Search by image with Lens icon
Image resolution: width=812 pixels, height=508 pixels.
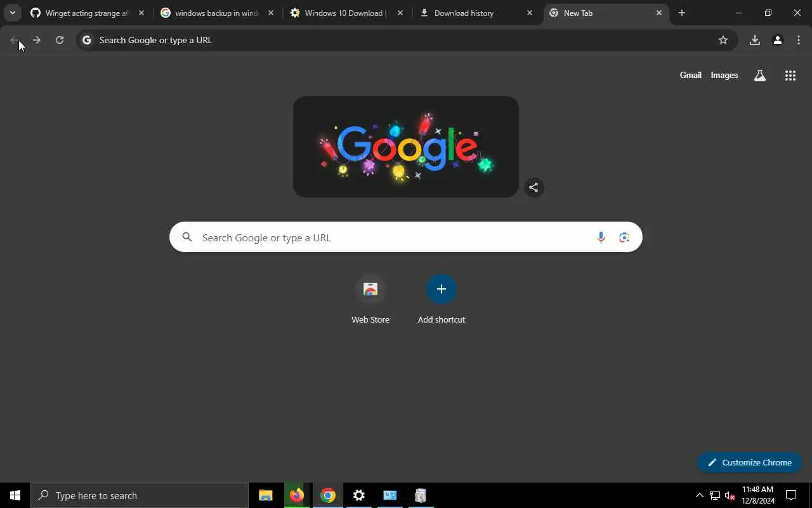(x=624, y=237)
